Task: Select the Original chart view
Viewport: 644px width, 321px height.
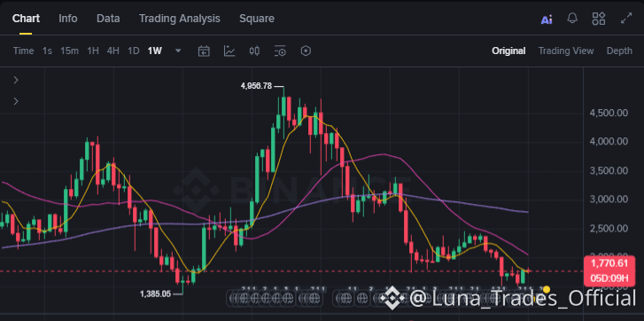Action: pyautogui.click(x=508, y=51)
